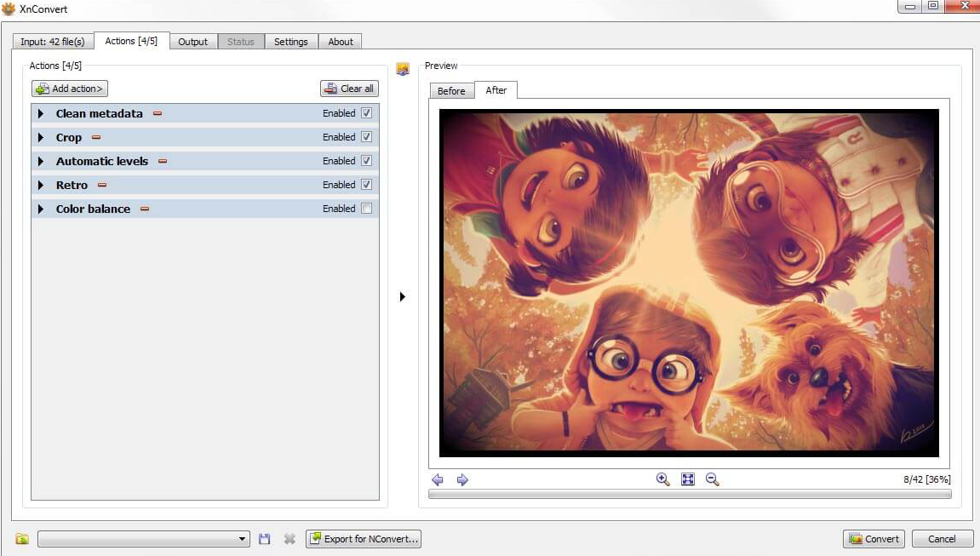Click the fit-to-window zoom icon
Image resolution: width=980 pixels, height=556 pixels.
pyautogui.click(x=688, y=479)
